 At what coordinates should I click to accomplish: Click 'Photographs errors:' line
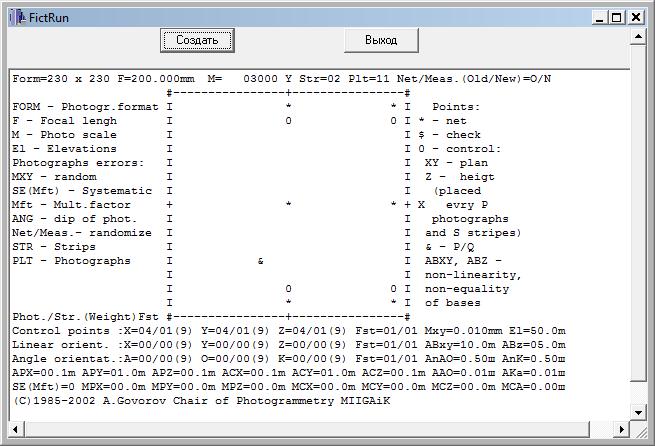tap(78, 163)
